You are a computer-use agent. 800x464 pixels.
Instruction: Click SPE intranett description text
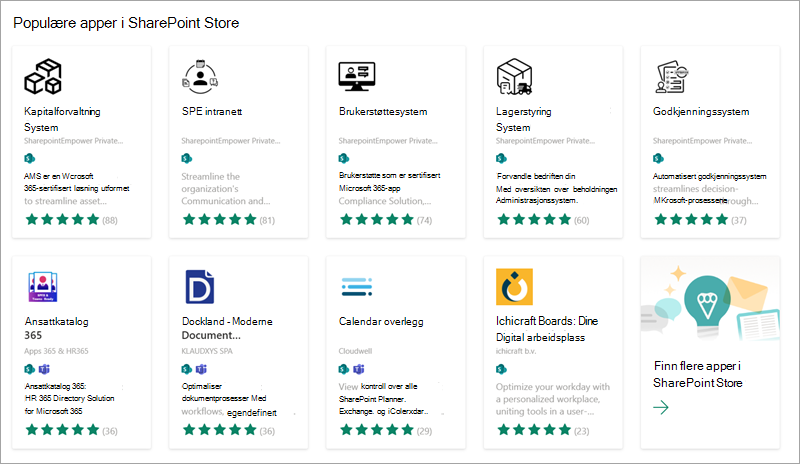pyautogui.click(x=226, y=189)
